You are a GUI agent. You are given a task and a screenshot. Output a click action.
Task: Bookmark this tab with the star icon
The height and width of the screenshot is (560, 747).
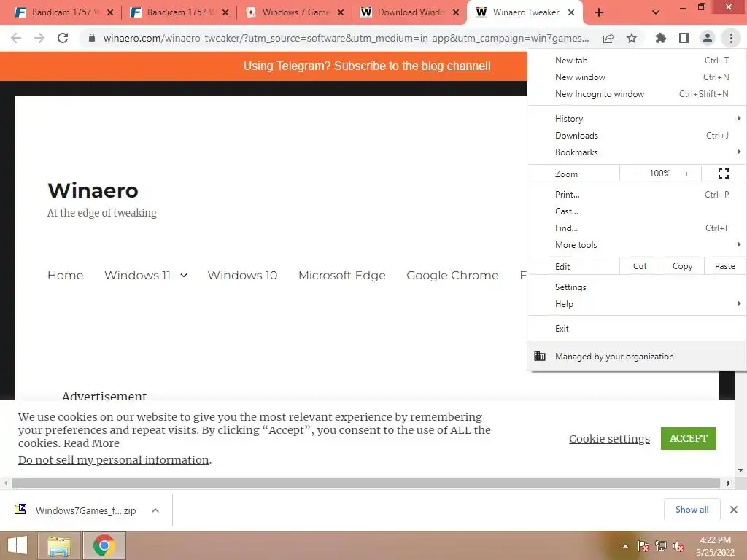pyautogui.click(x=632, y=38)
